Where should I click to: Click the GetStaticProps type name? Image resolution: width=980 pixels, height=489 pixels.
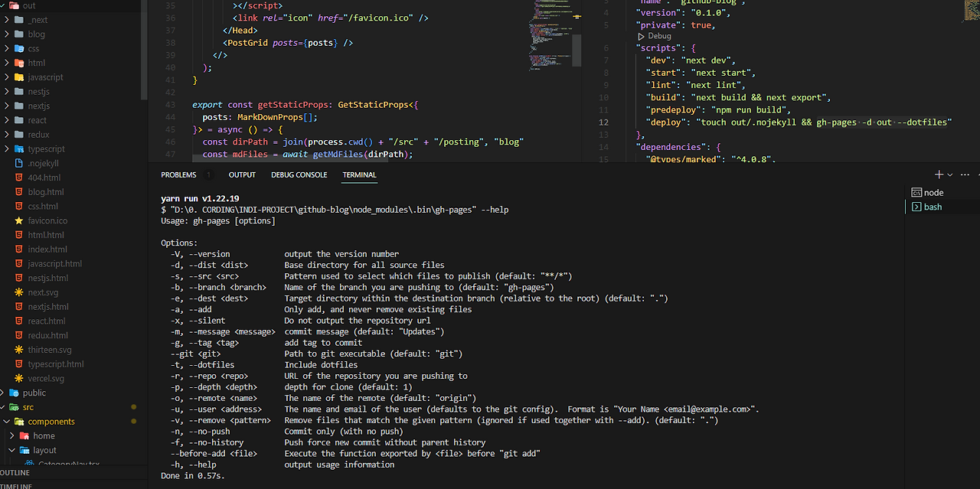373,105
